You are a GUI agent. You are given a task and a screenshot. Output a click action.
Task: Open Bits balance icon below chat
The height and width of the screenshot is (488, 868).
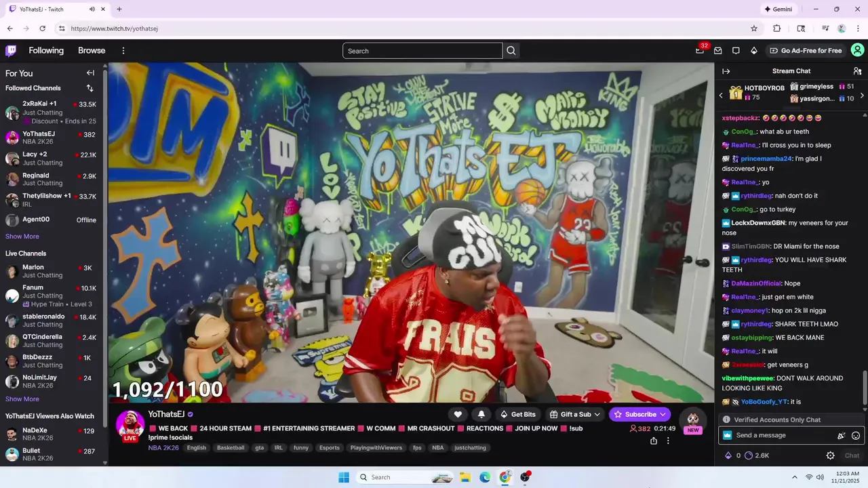coord(728,455)
